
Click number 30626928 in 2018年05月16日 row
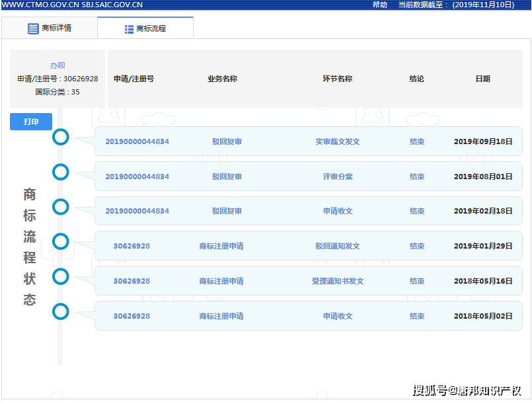(x=132, y=281)
